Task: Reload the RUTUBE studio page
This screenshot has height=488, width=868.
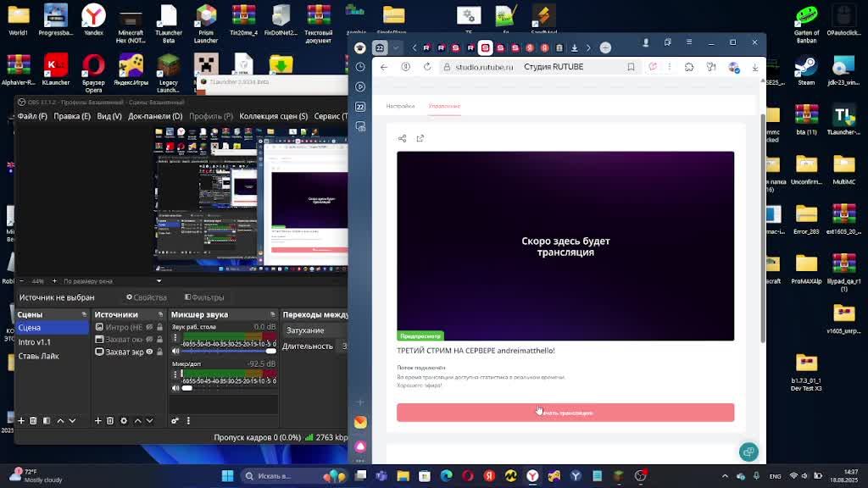Action: pyautogui.click(x=427, y=67)
